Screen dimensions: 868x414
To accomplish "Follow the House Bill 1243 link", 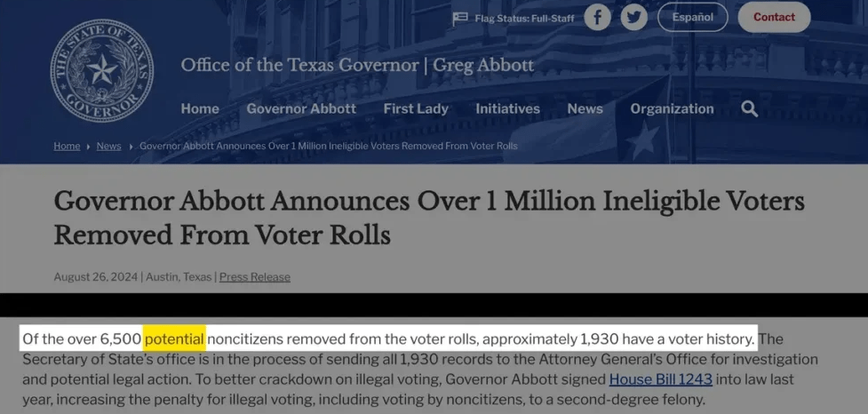I will click(x=660, y=379).
